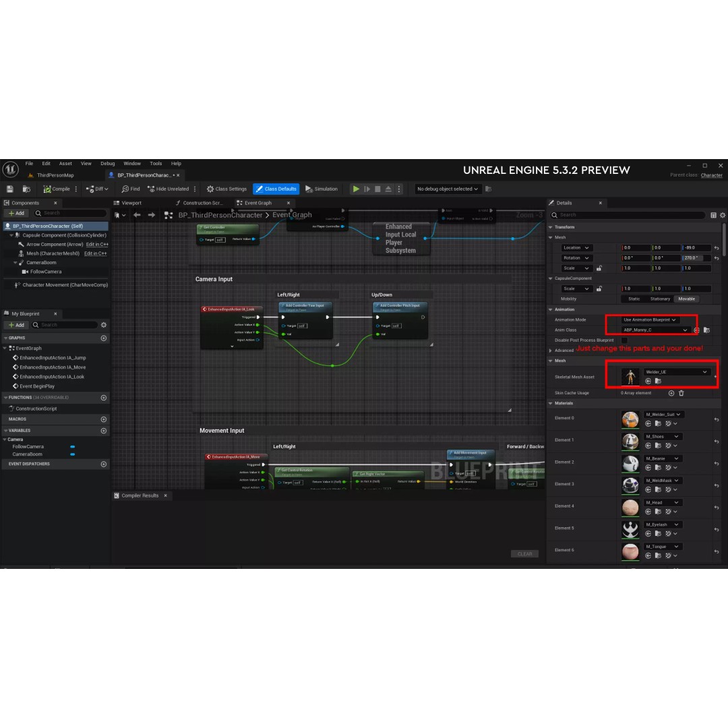728x728 pixels.
Task: Open the Tools menu
Action: coord(156,163)
